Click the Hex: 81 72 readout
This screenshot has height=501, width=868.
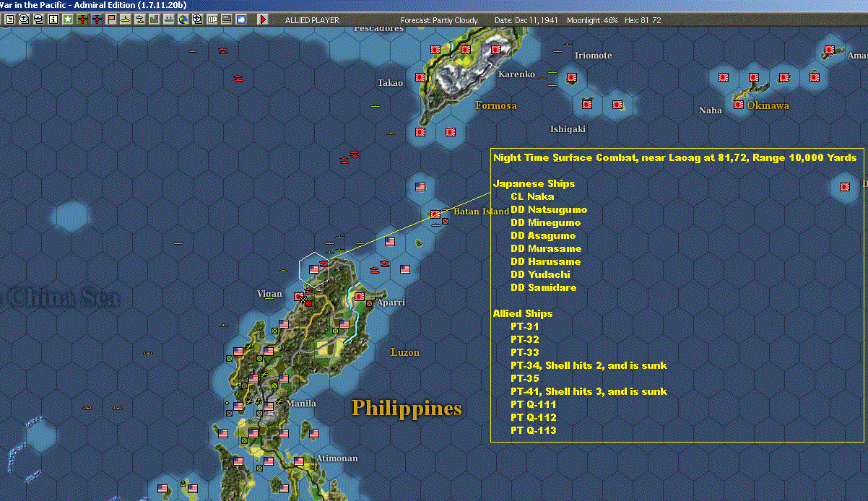coord(642,20)
